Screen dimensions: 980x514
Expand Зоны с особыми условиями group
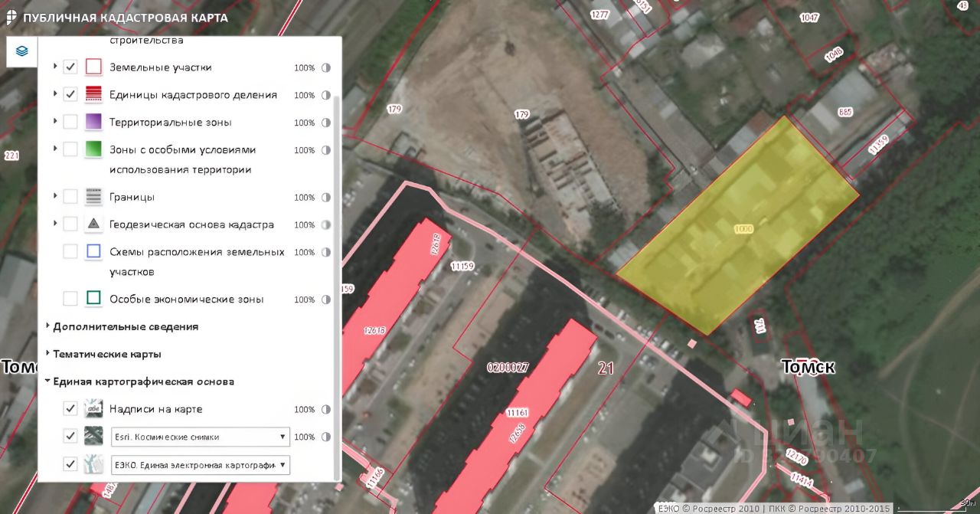(x=55, y=150)
